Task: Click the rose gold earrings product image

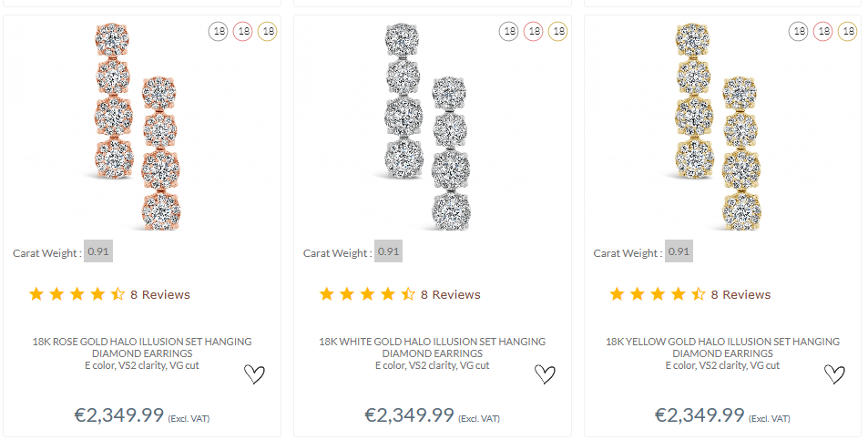Action: coord(137,126)
